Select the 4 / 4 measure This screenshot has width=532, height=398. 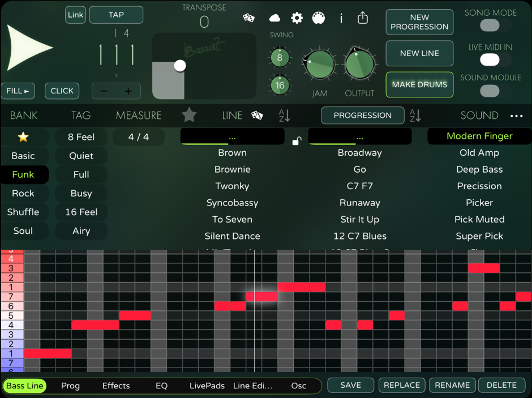[139, 137]
